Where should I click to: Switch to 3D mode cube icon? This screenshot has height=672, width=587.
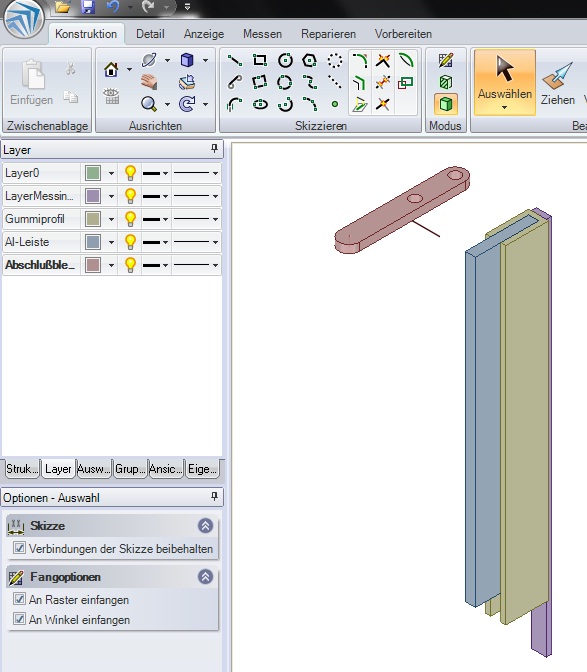446,104
